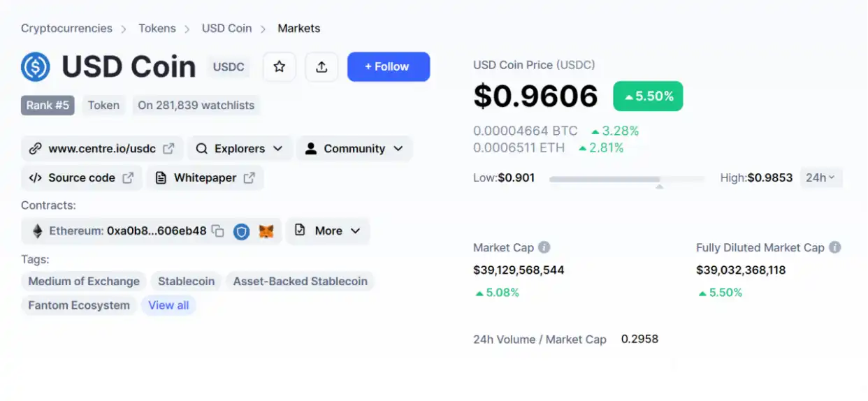Image resolution: width=868 pixels, height=401 pixels.
Task: Open the Whitepaper link
Action: 205,178
